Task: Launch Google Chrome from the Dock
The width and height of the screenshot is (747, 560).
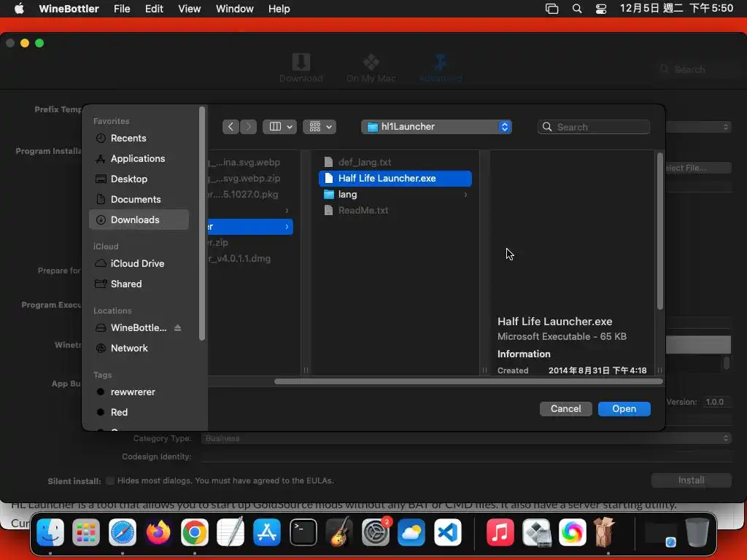Action: point(194,532)
